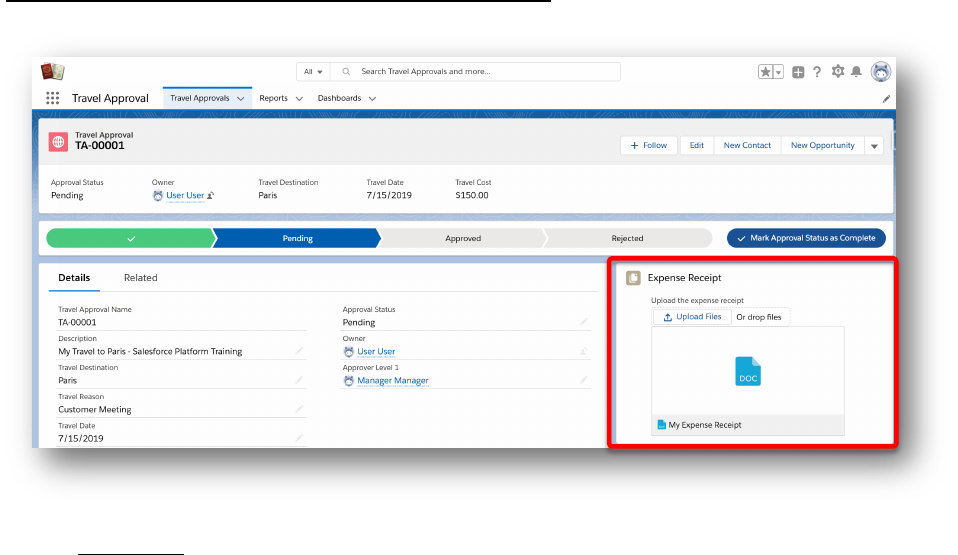Click Mark Approval Status as Complete
This screenshot has width=958, height=555.
tap(806, 238)
